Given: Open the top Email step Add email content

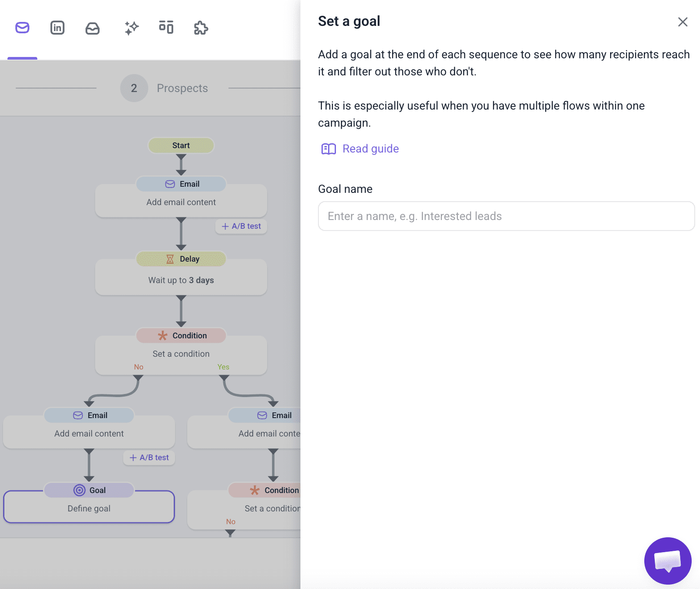Looking at the screenshot, I should click(181, 202).
